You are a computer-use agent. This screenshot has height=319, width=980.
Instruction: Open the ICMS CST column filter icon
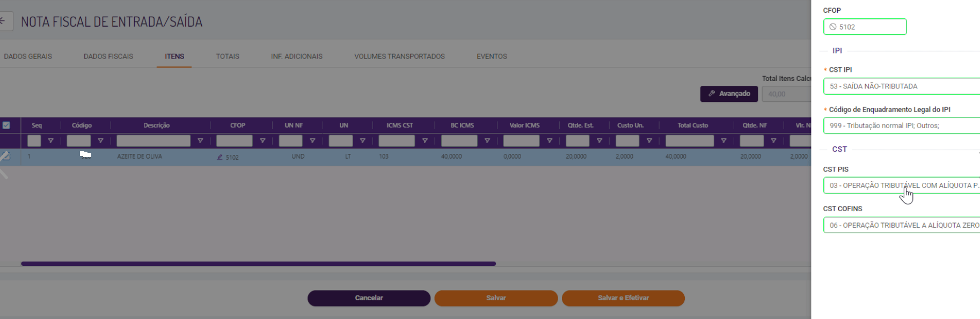[425, 141]
